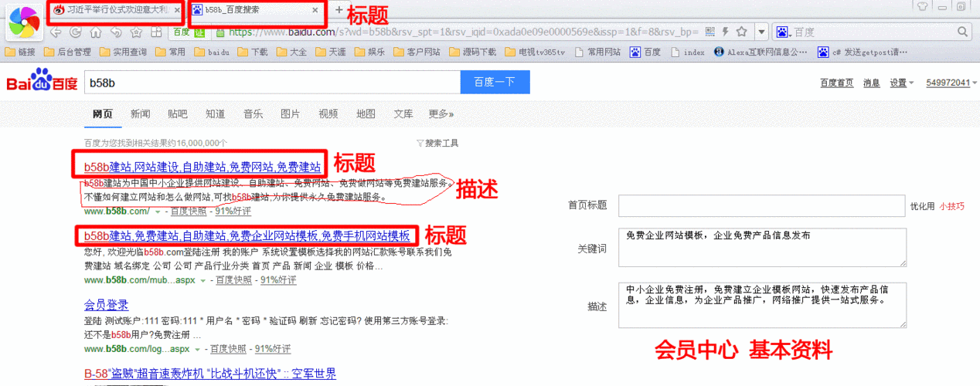Reload the page with the refresh icon
Image resolution: width=980 pixels, height=386 pixels.
(76, 32)
